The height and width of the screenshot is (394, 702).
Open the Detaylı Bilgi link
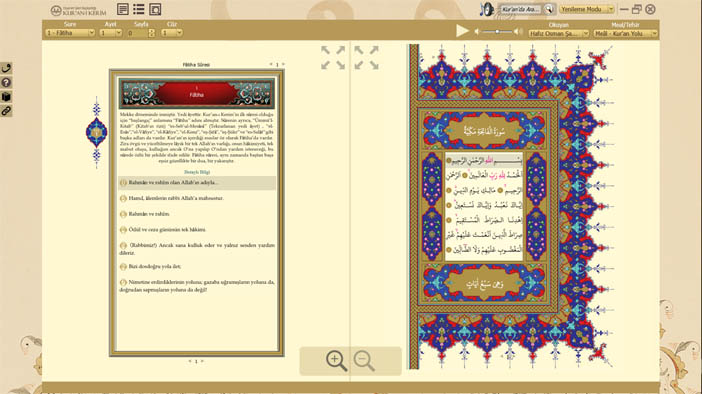pos(197,172)
